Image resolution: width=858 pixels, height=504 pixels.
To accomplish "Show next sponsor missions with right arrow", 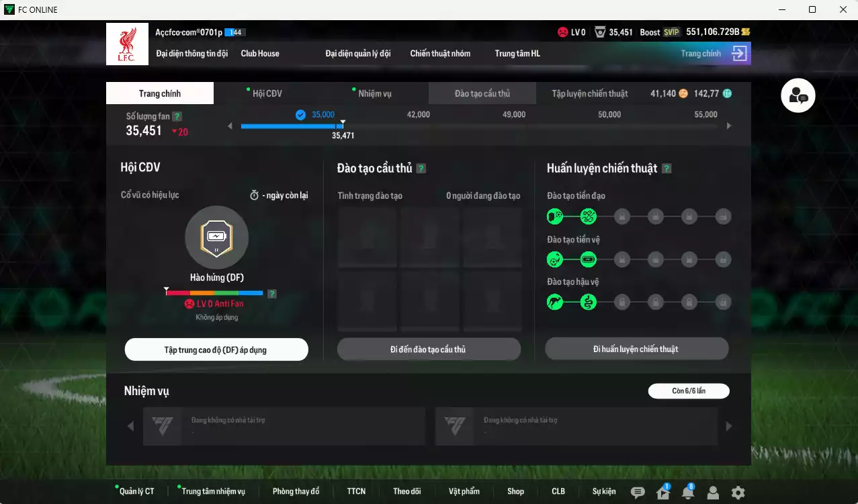I will pos(728,426).
